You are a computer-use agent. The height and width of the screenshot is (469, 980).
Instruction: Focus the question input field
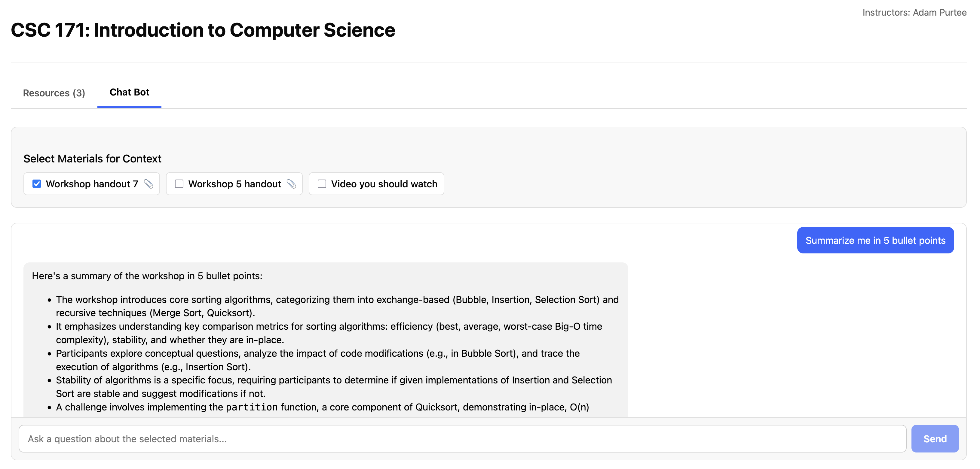click(x=462, y=439)
